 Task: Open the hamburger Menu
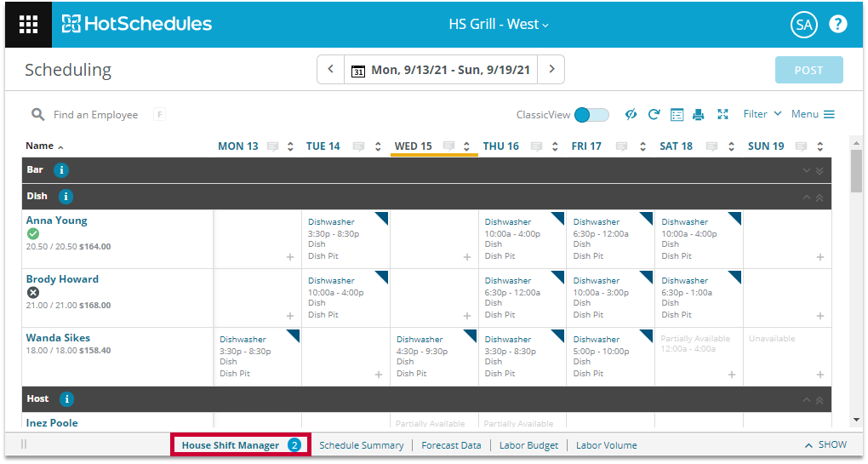point(813,114)
